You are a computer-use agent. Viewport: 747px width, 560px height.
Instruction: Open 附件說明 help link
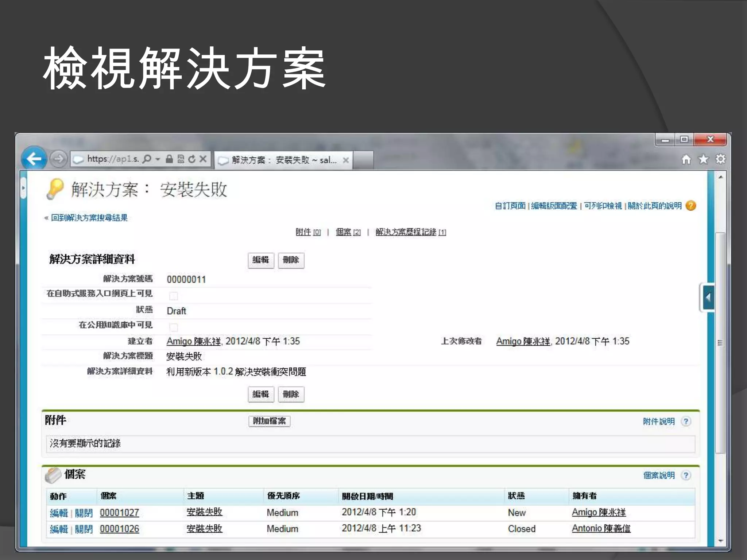coord(659,421)
